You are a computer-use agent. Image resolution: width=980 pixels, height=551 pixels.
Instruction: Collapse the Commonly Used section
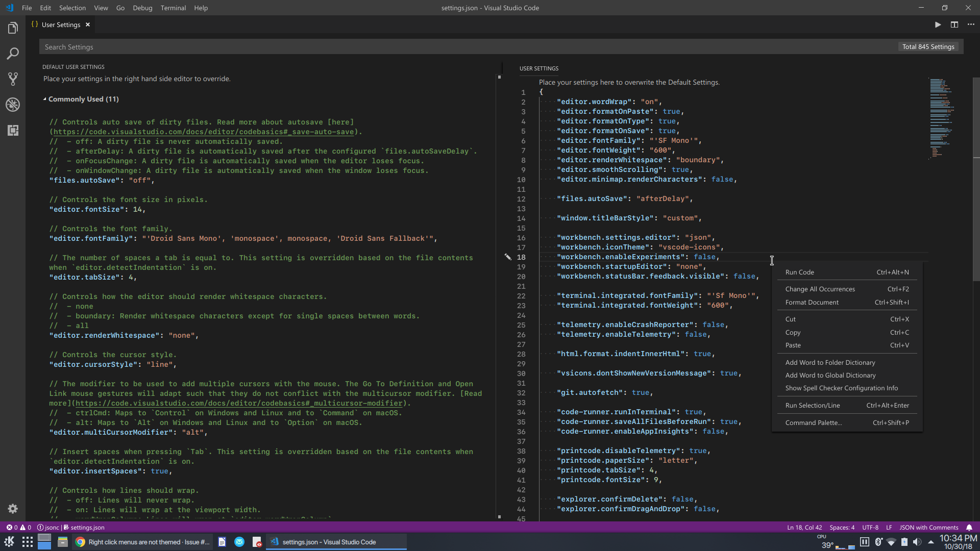pos(45,99)
